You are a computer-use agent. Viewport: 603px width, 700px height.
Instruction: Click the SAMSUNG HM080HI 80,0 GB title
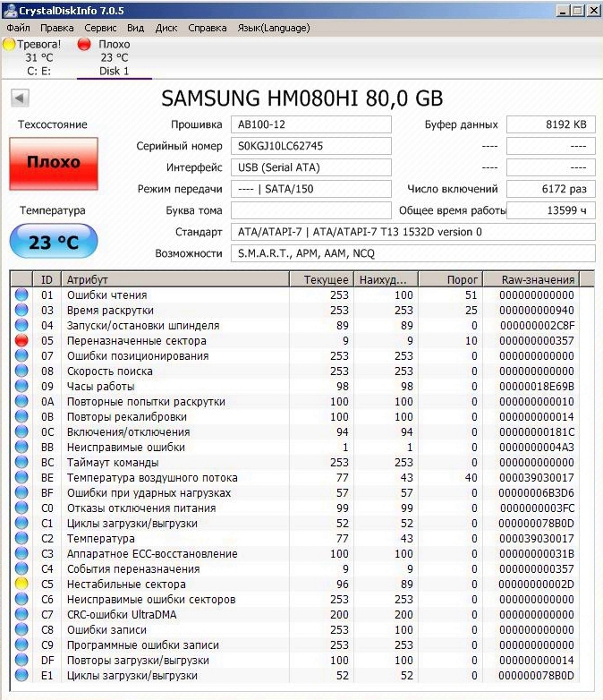302,98
